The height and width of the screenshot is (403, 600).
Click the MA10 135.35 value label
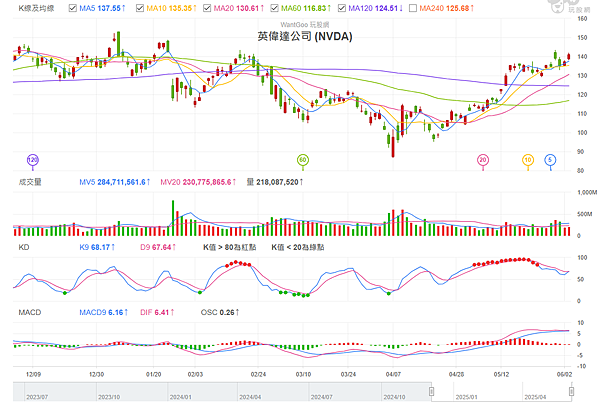click(171, 8)
